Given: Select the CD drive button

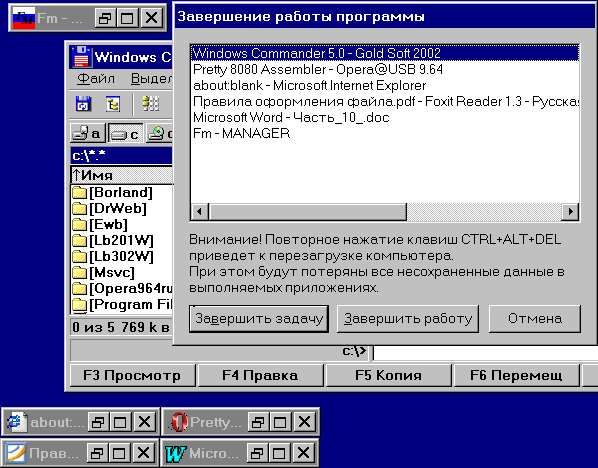Looking at the screenshot, I should click(160, 133).
